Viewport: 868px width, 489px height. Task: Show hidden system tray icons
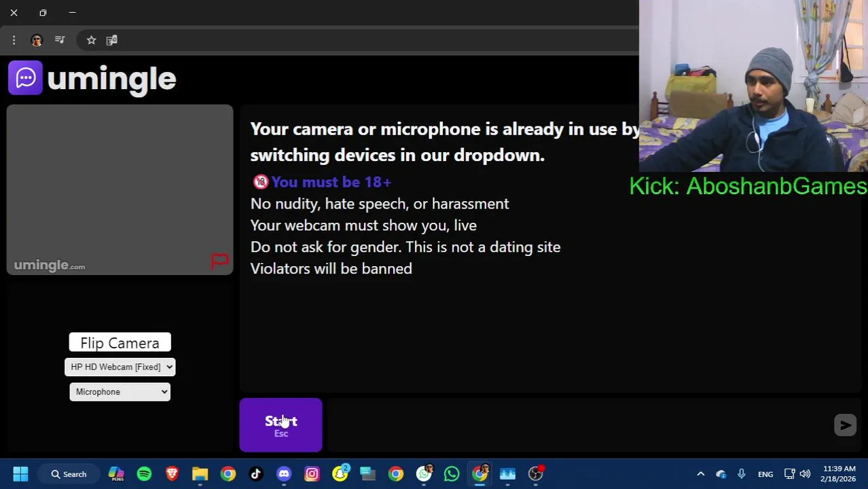[700, 474]
